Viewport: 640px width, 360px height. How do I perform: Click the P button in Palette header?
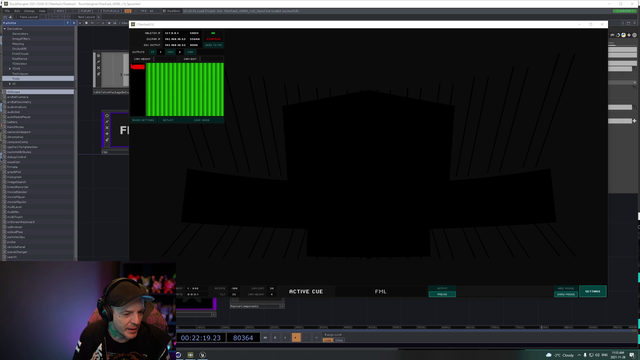pos(68,23)
